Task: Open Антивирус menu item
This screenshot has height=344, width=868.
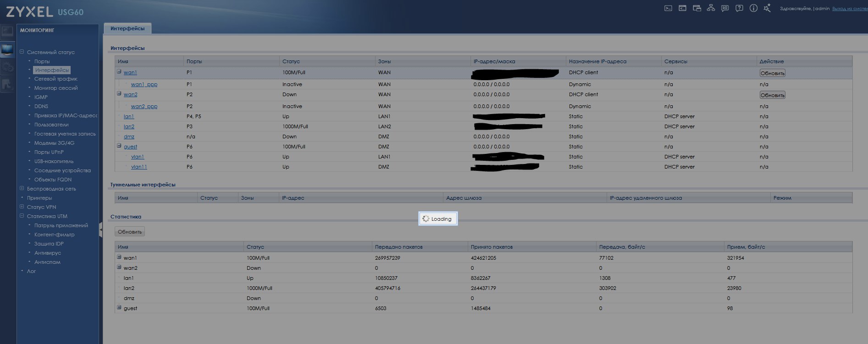Action: coord(48,253)
